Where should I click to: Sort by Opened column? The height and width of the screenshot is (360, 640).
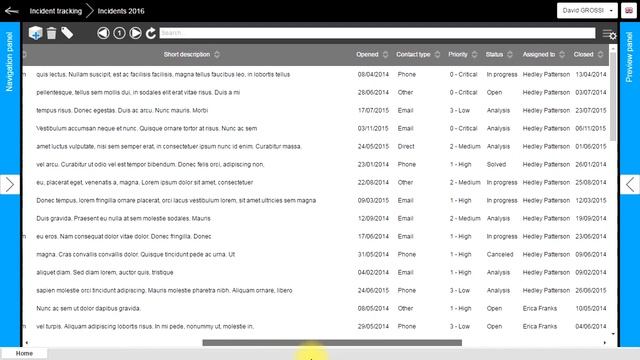(371, 54)
